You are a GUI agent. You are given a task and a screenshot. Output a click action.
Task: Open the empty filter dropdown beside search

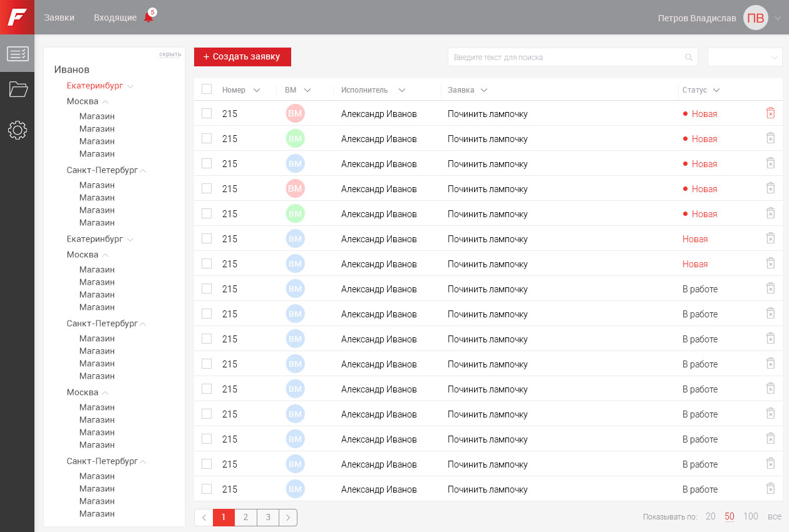pyautogui.click(x=745, y=57)
